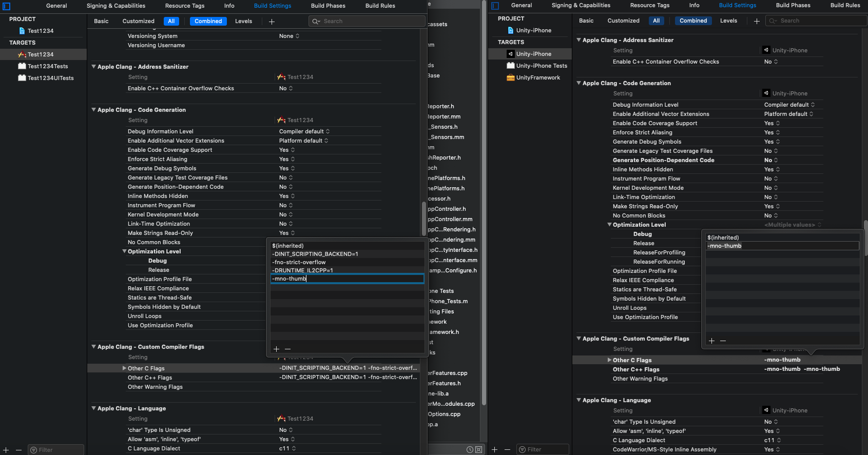
Task: Click the Test1234 target app icon
Action: pos(22,54)
